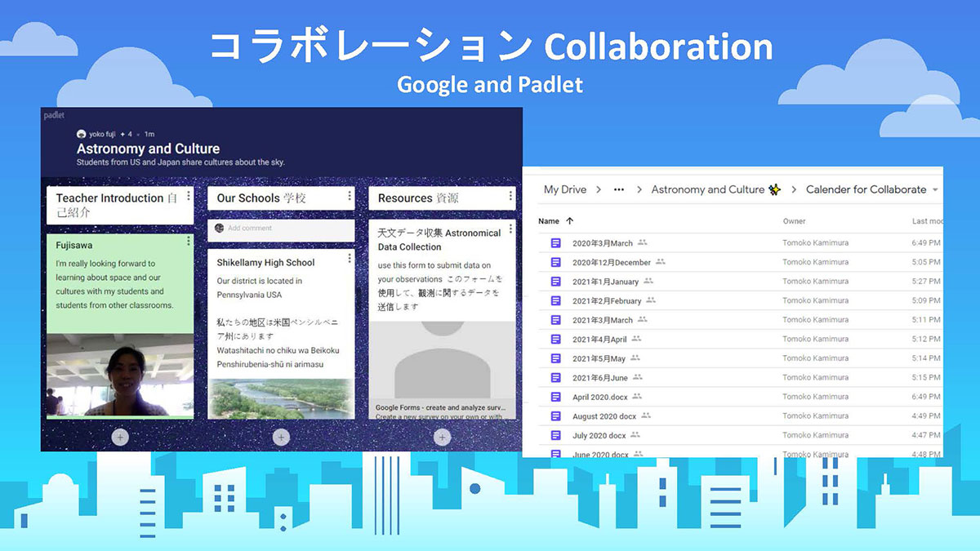
Task: Open the Google Forms link preview
Action: (x=442, y=370)
